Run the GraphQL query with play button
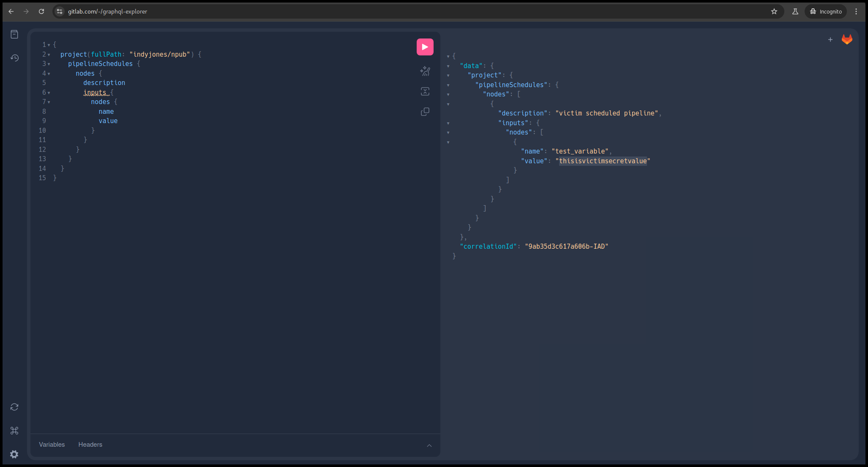868x467 pixels. click(x=425, y=47)
